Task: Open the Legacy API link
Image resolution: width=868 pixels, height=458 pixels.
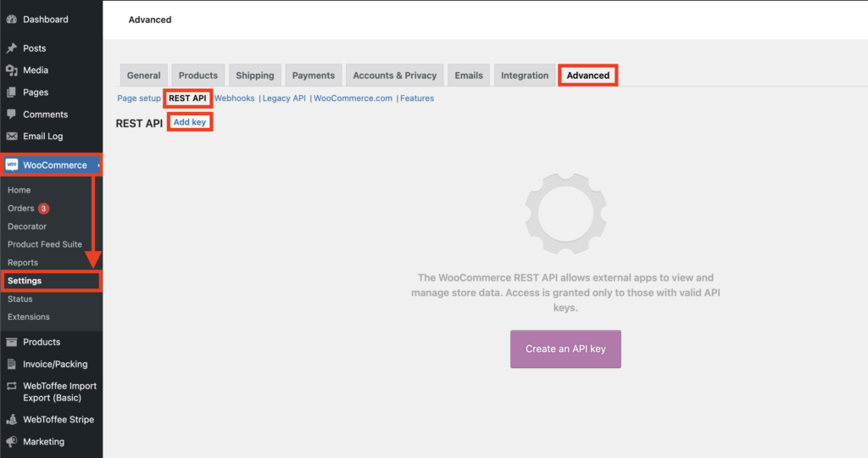Action: (284, 98)
